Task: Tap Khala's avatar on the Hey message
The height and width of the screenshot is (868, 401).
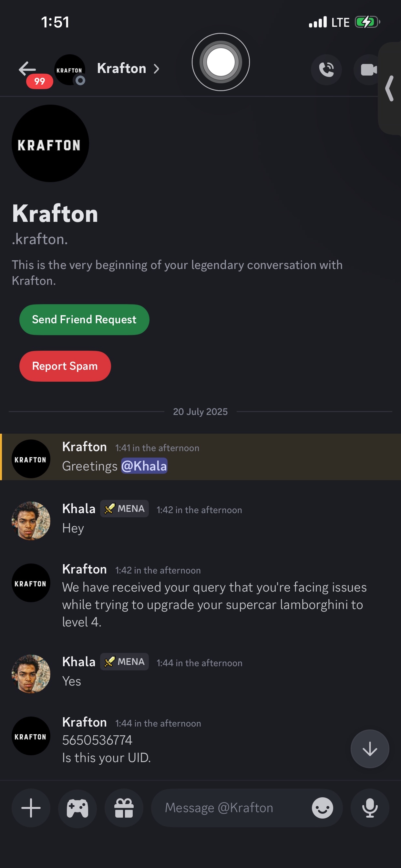Action: point(31,521)
